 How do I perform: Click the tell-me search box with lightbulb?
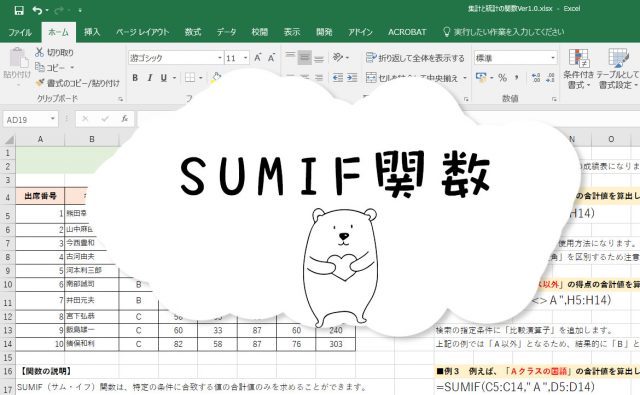[503, 32]
